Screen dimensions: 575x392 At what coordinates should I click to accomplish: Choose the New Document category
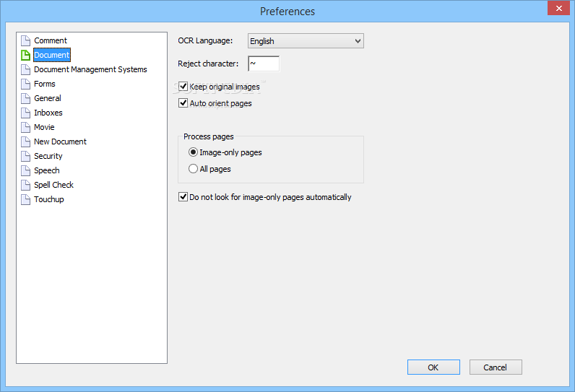tap(60, 141)
